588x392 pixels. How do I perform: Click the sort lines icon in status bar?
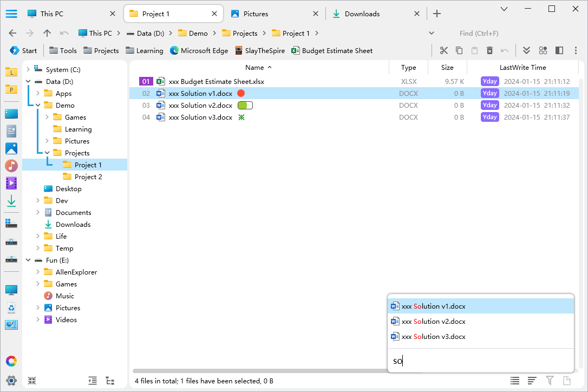click(532, 381)
